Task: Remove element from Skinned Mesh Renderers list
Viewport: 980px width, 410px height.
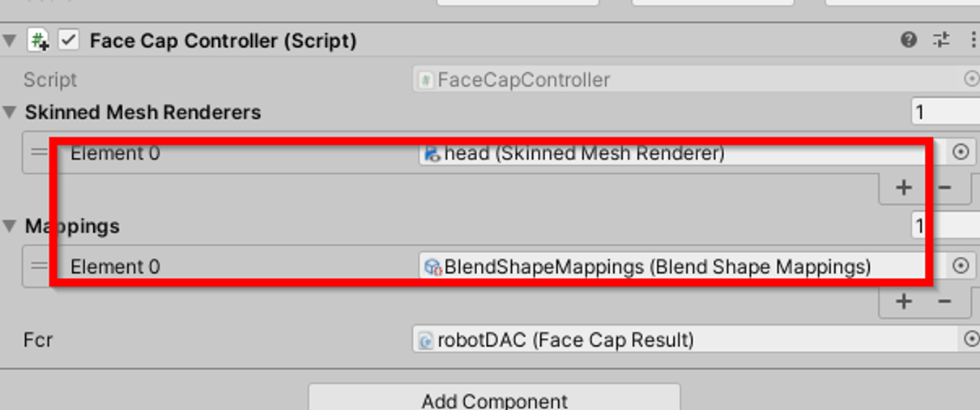Action: (944, 188)
